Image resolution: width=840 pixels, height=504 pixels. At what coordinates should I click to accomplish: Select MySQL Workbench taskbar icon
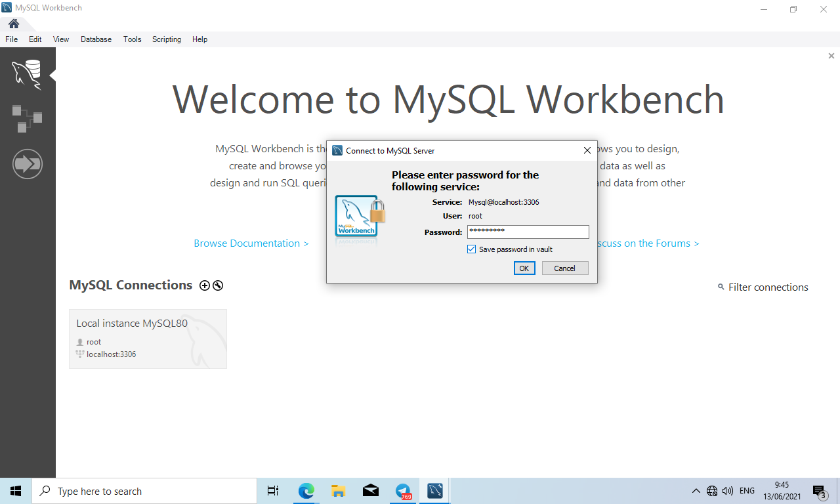[435, 491]
